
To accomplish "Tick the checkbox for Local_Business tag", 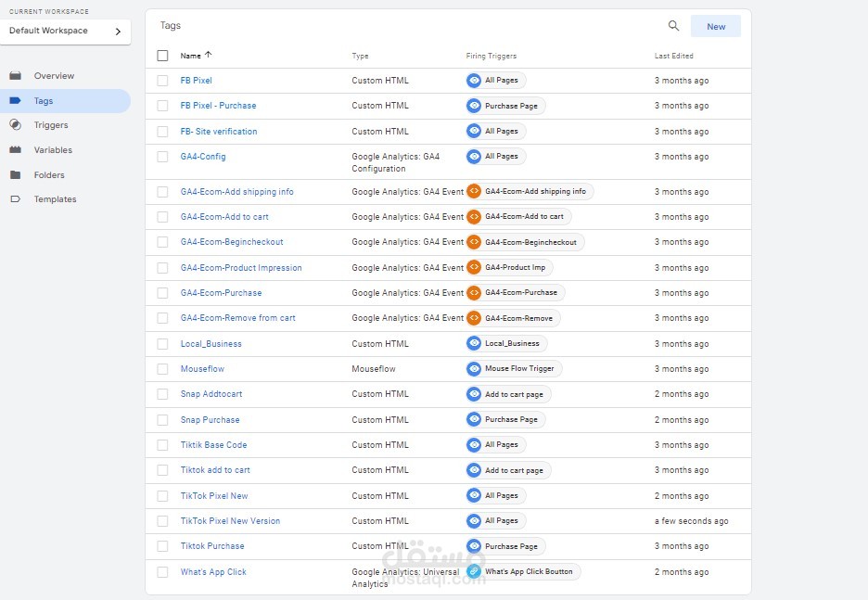I will coord(162,344).
